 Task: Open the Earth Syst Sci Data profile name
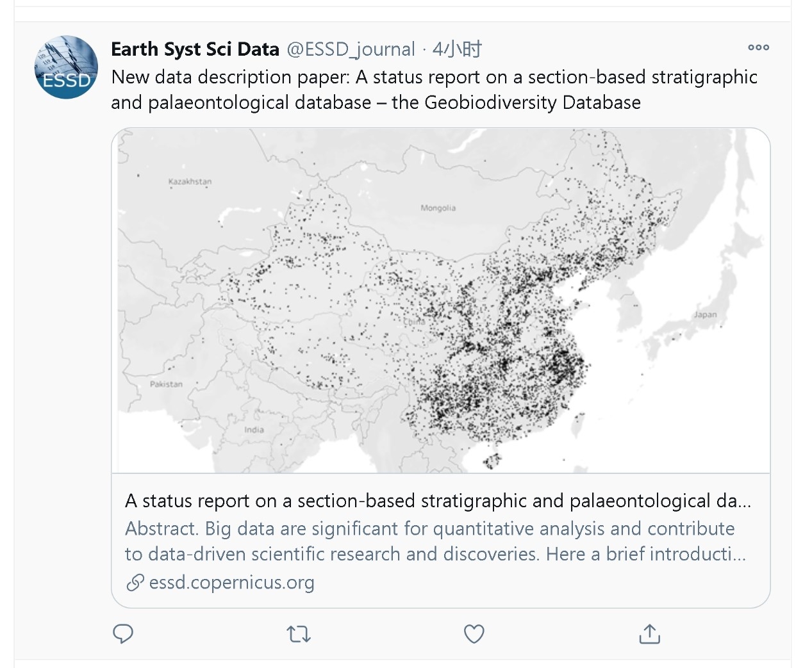(195, 49)
